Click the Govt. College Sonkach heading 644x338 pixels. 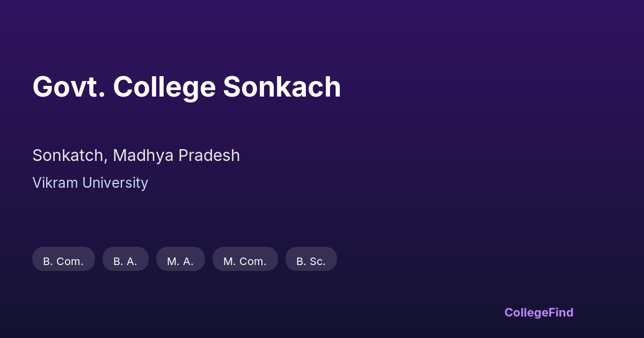coord(187,87)
